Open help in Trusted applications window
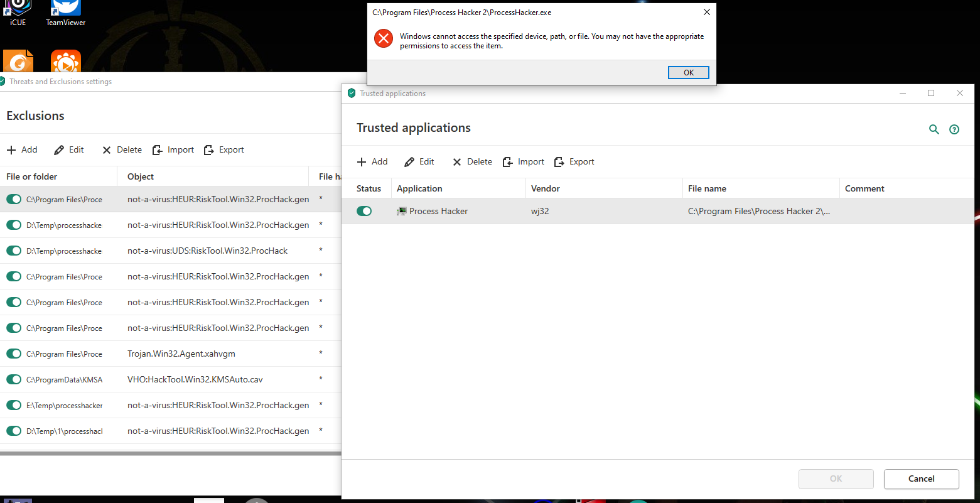 click(x=954, y=129)
